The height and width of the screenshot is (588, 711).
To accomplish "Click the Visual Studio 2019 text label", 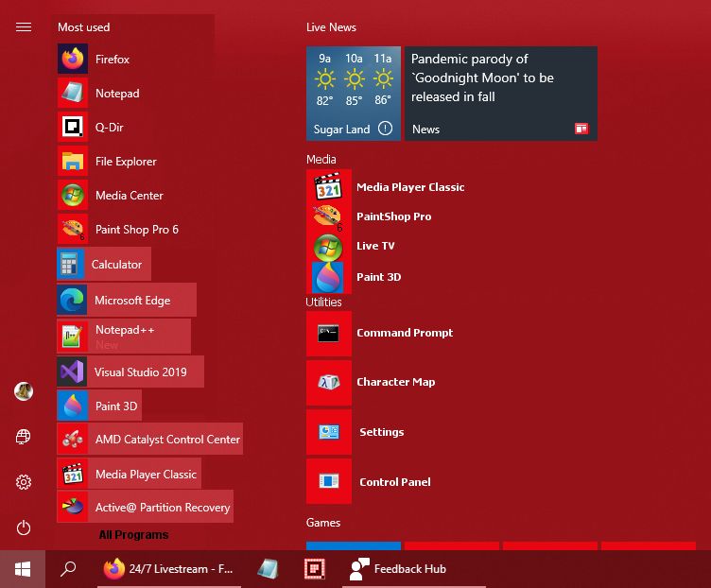I will pyautogui.click(x=141, y=372).
